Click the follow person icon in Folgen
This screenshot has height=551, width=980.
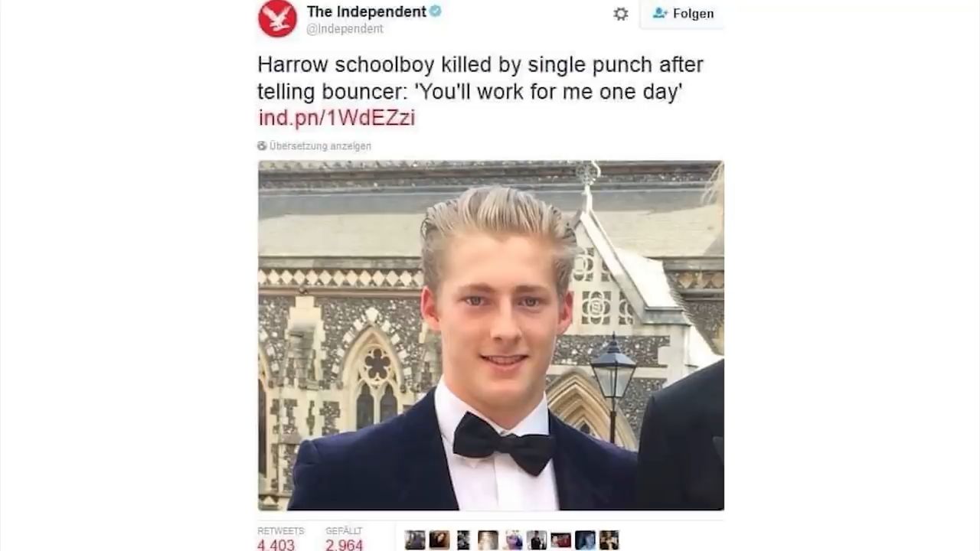[x=659, y=13]
